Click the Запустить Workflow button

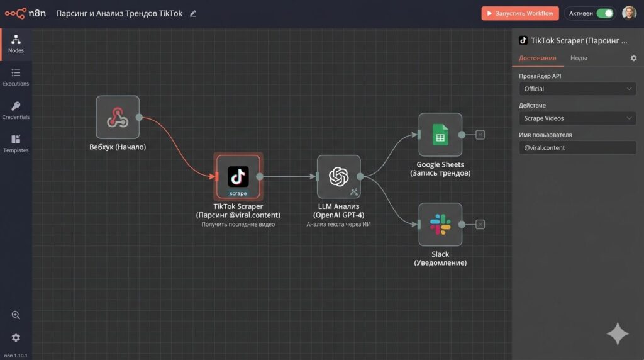(x=520, y=14)
